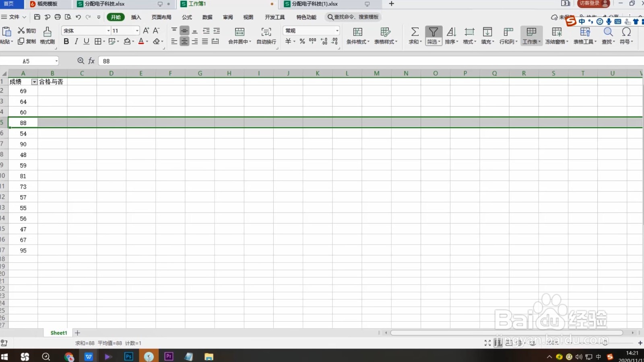Click the Conditional Formatting 条件格式 icon
Screen dimensions: 644x362
click(357, 32)
